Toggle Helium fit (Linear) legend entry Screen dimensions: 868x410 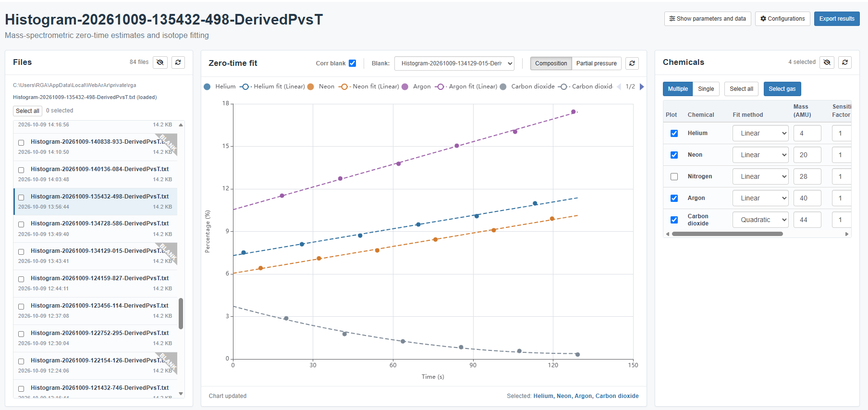(273, 87)
